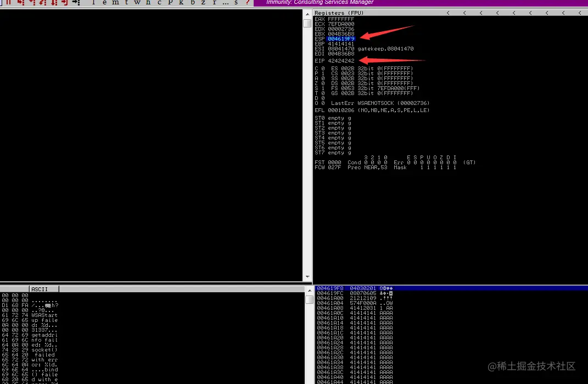Click the down arrow of disassembly scrollbar

[x=307, y=277]
